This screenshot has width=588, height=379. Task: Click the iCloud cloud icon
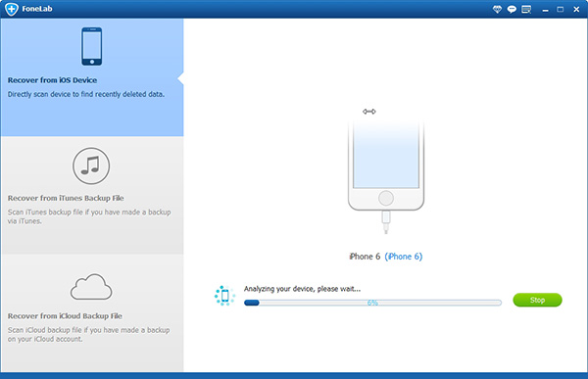point(91,287)
